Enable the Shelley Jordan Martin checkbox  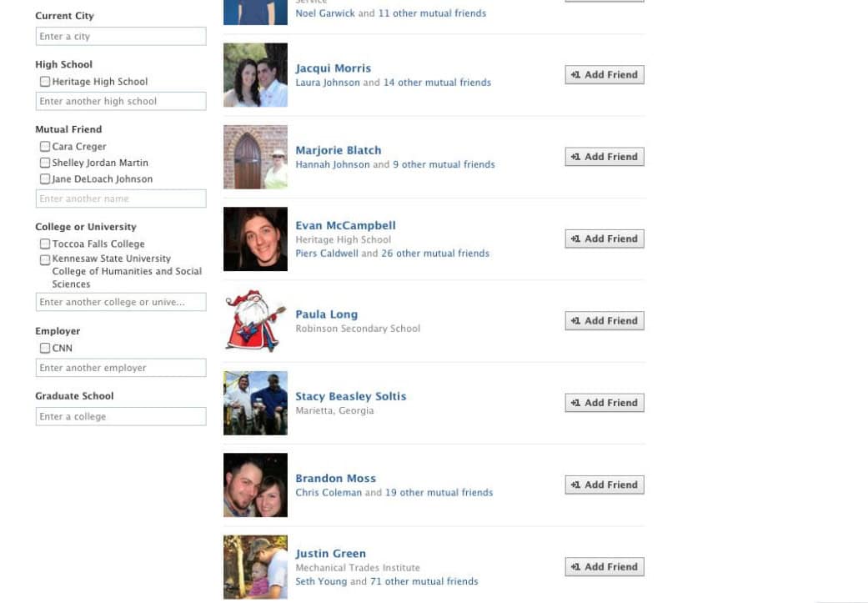45,163
